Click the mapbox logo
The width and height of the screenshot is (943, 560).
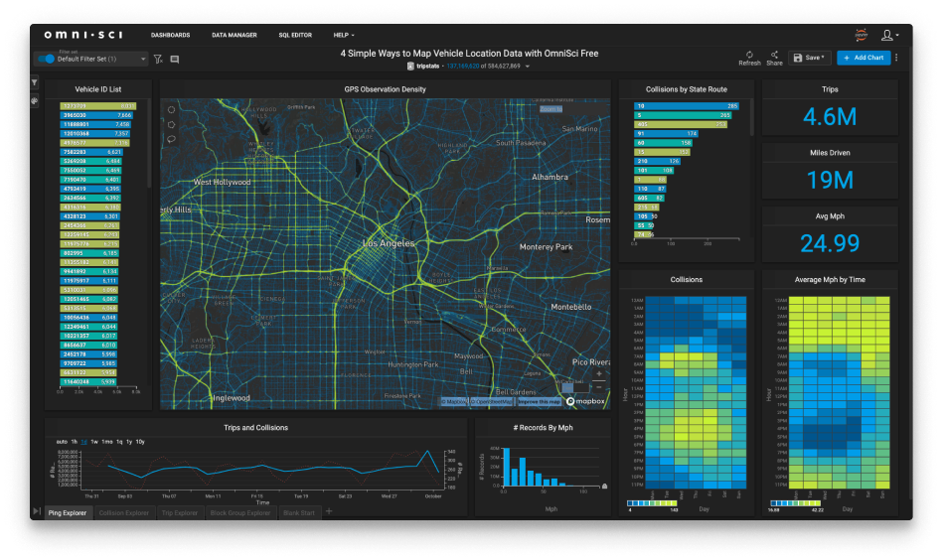coord(585,401)
